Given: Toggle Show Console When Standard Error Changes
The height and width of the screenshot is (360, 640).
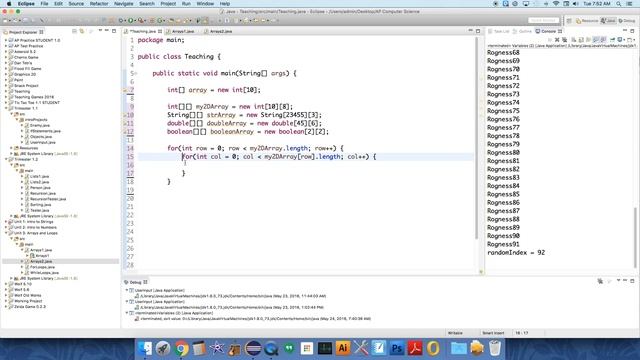Looking at the screenshot, I should click(603, 40).
